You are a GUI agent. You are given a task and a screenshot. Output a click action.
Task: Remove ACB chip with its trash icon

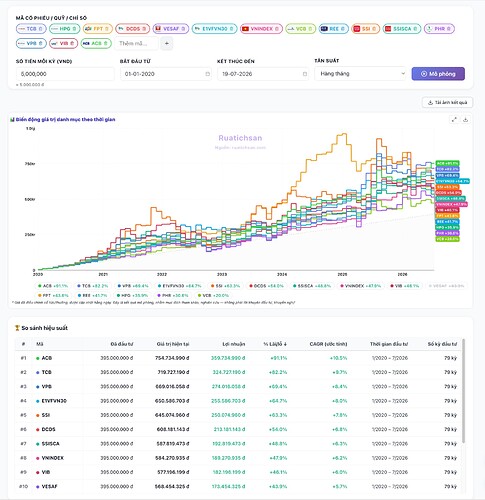pos(105,43)
